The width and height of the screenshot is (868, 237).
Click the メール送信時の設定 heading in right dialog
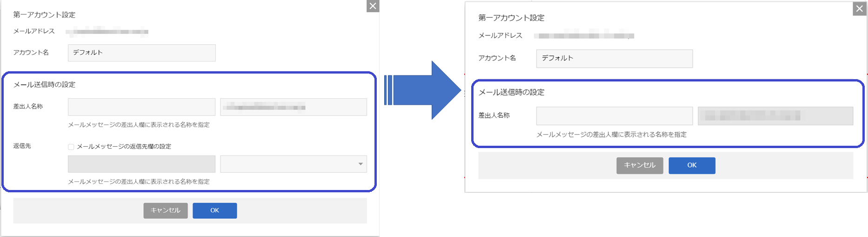coord(511,92)
